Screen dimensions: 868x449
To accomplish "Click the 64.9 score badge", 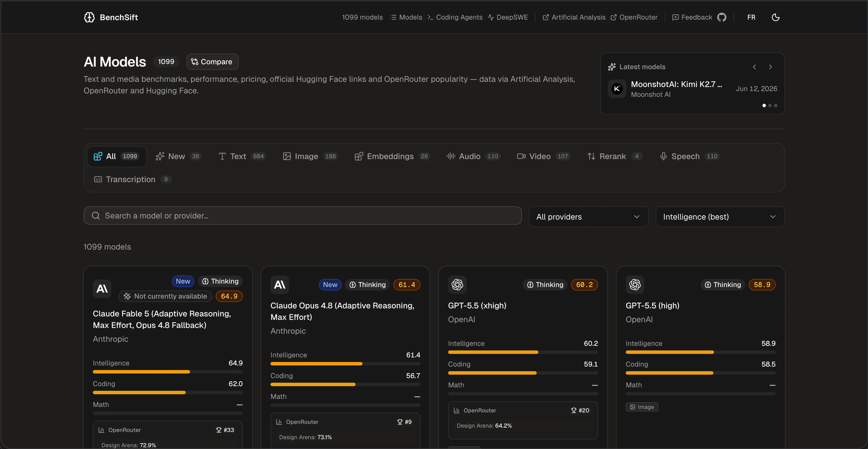I will tap(229, 296).
